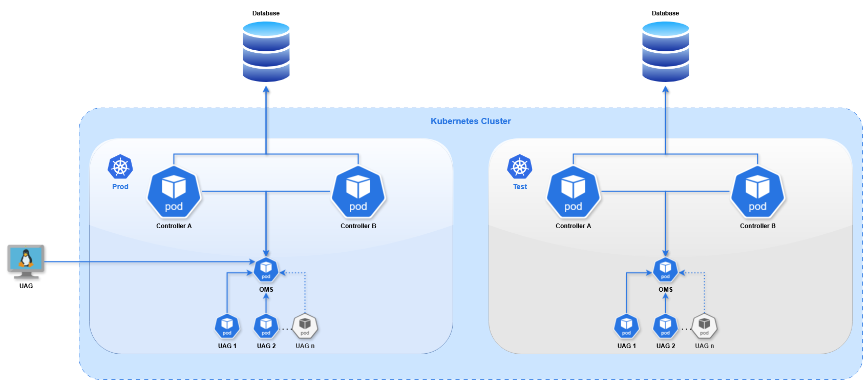Select the Test Kubernetes wheel icon

coord(520,167)
